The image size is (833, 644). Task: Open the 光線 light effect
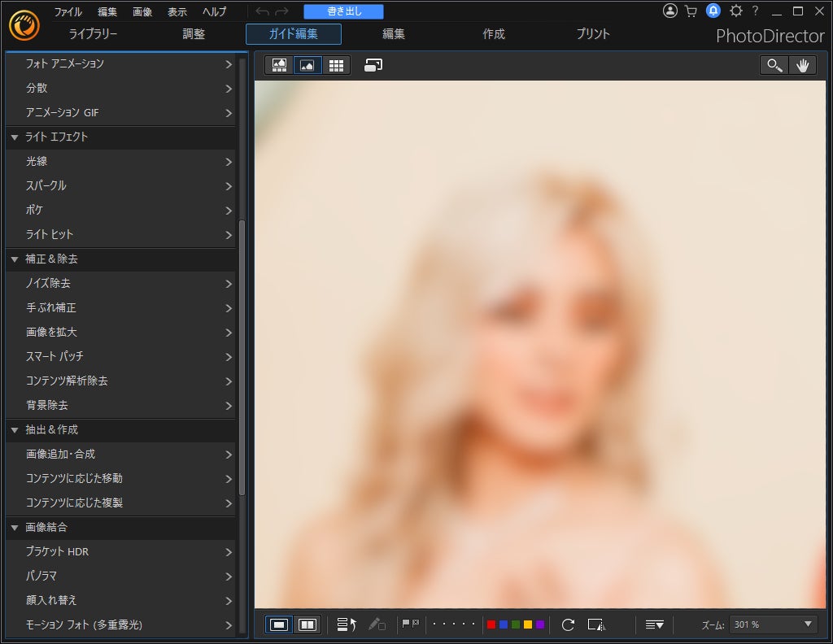tap(120, 161)
